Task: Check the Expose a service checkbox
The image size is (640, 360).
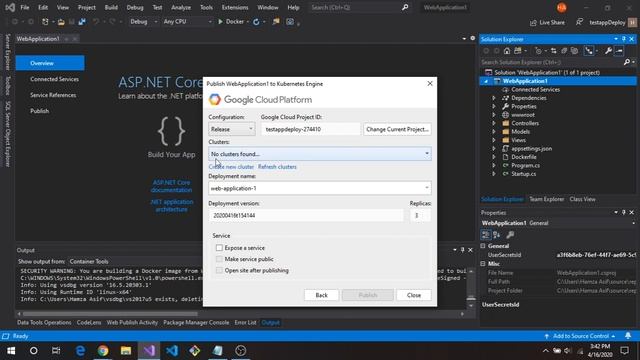Action: [219, 248]
